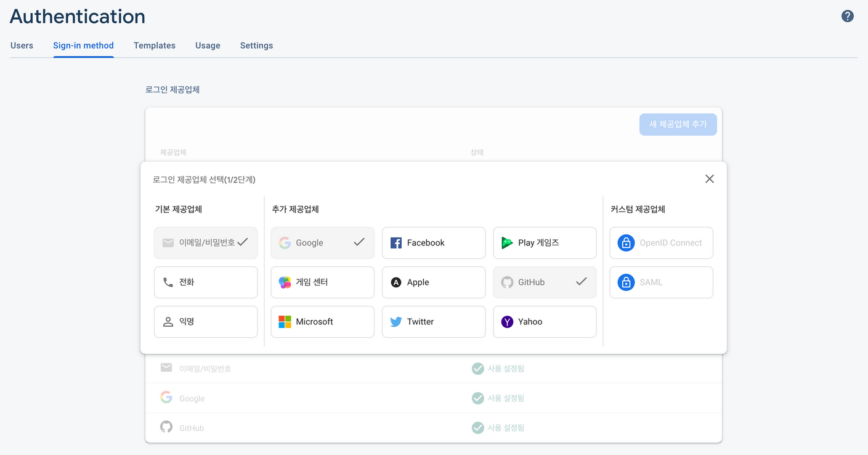
Task: Click the Microsoft four-color logo icon
Action: [x=285, y=322]
